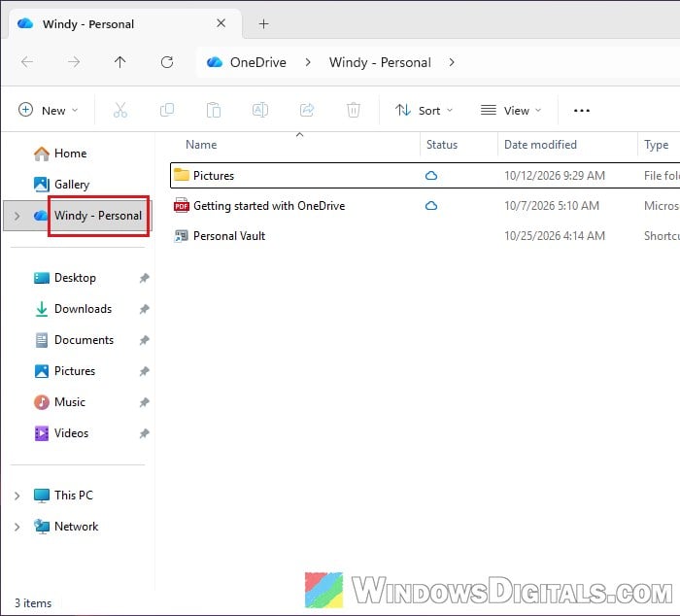Close the Windy - Personal tab
Screen dimensions: 680x616
click(x=221, y=23)
